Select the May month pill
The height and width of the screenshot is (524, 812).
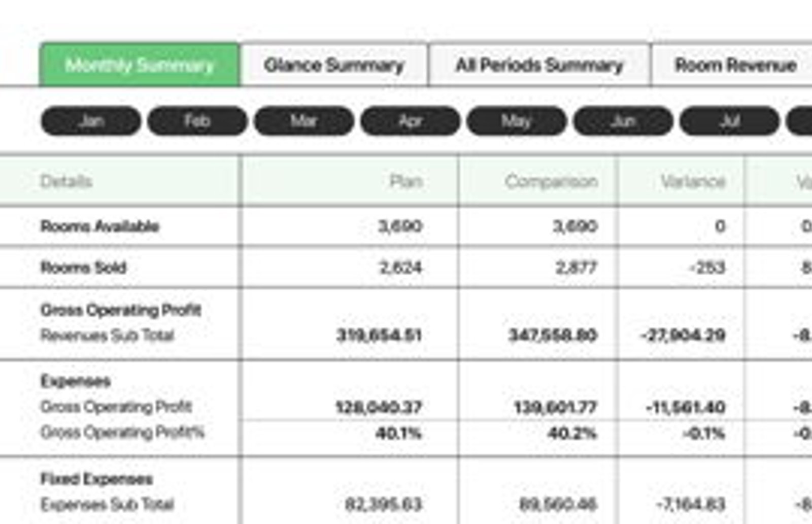click(x=516, y=121)
